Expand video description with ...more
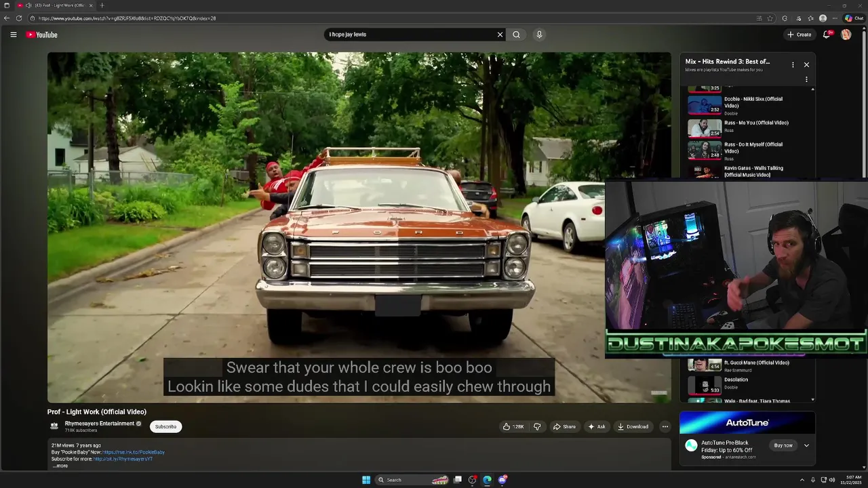 60,466
